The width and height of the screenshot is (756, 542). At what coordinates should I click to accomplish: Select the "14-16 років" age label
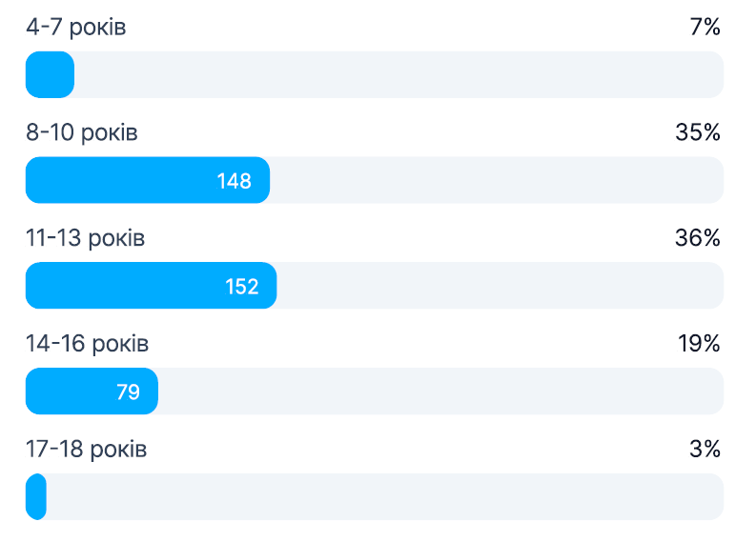click(x=87, y=344)
